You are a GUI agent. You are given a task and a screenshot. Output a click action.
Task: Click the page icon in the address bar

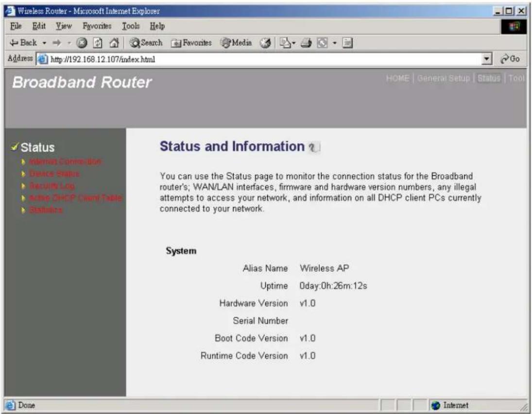click(x=42, y=59)
